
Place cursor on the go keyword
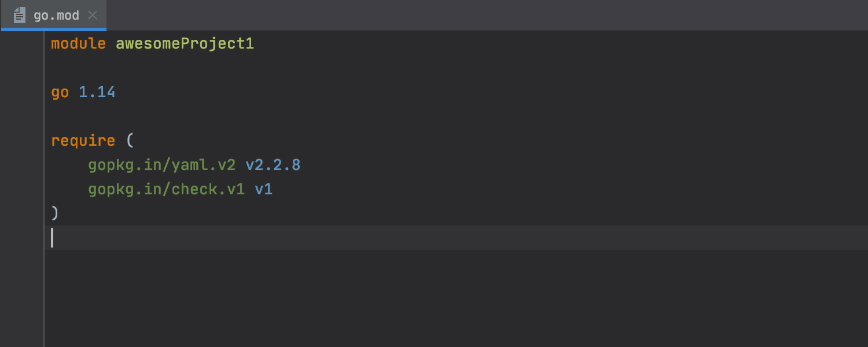pyautogui.click(x=60, y=93)
